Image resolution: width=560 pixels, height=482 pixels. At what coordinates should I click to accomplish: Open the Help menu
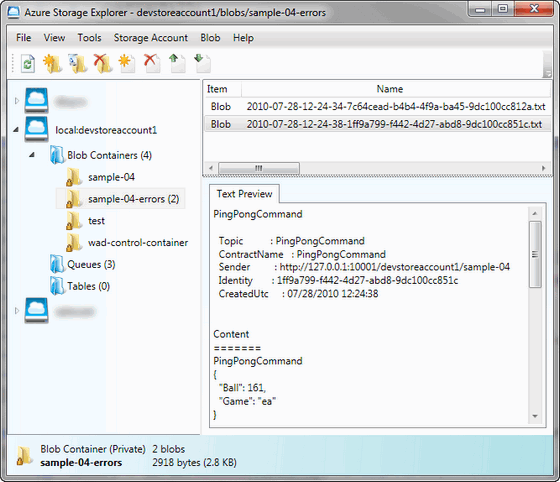coord(243,37)
